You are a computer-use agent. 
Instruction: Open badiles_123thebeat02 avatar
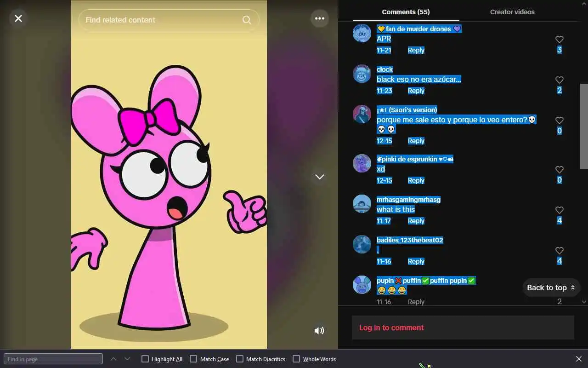(362, 244)
